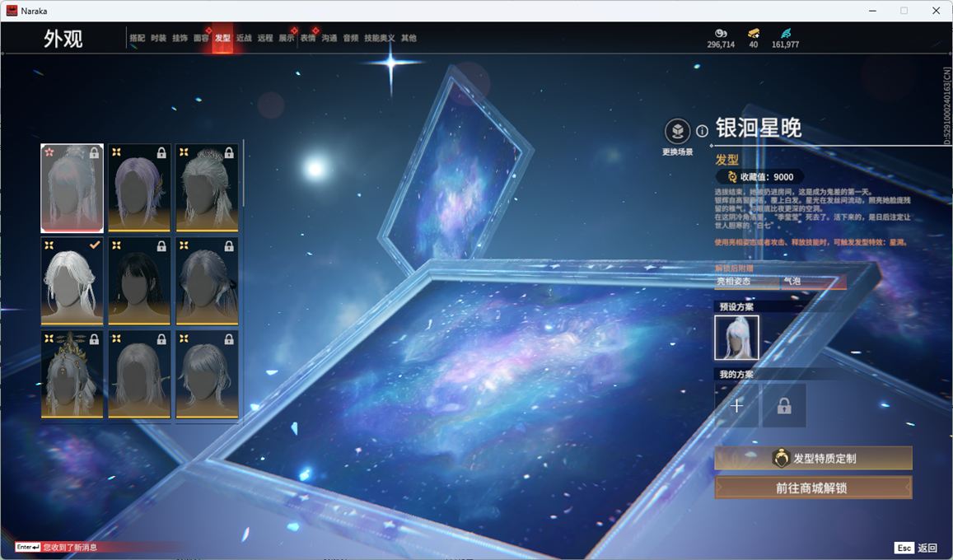953x560 pixels.
Task: Open the 面容 face tab
Action: point(201,38)
